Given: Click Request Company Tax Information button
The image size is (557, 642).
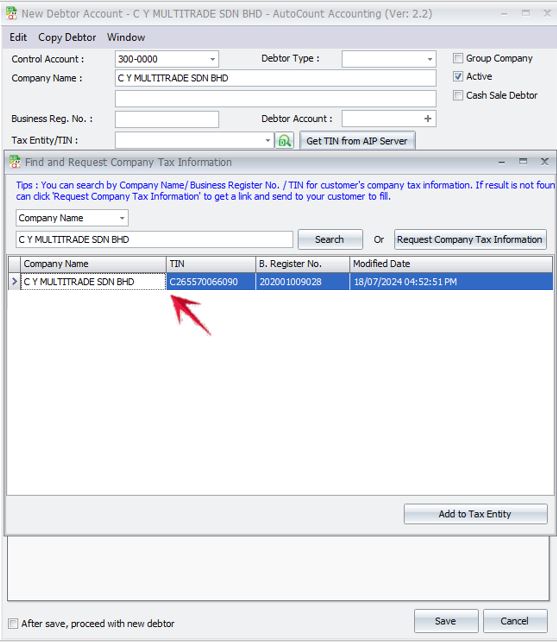Looking at the screenshot, I should [470, 240].
